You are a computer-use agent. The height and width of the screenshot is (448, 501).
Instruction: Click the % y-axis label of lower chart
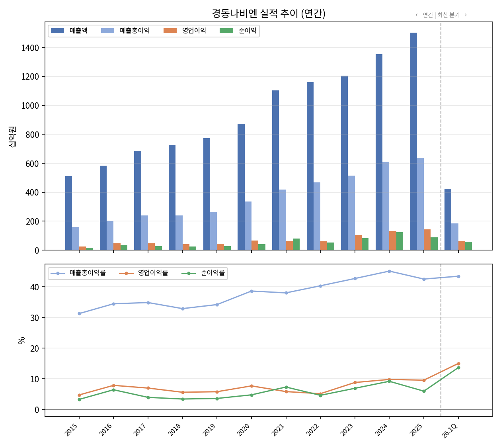(x=21, y=340)
